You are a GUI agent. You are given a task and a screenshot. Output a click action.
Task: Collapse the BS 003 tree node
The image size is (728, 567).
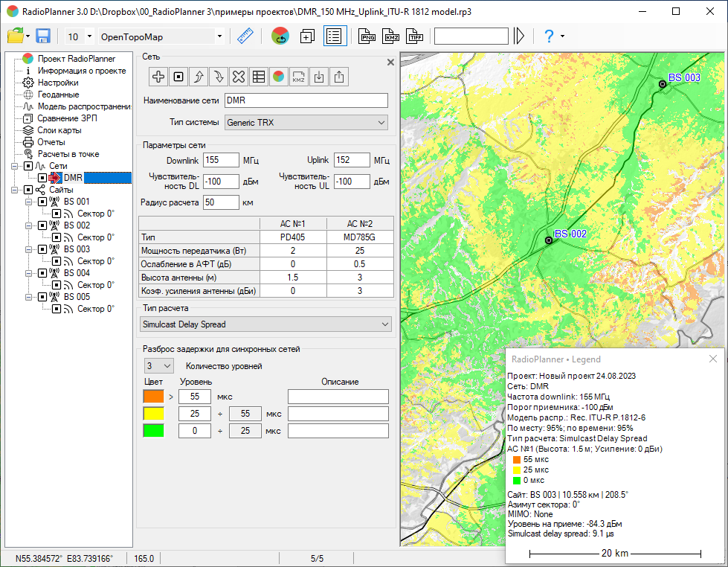[29, 249]
